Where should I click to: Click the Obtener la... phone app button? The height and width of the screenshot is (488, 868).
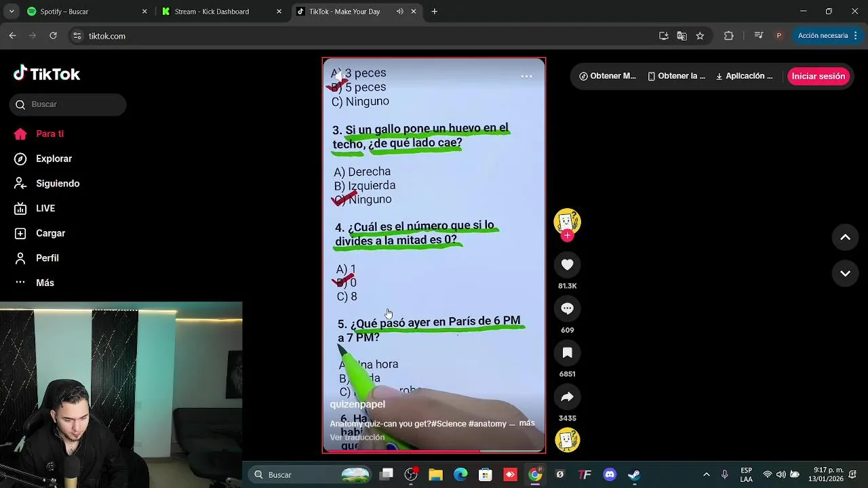[x=677, y=77]
